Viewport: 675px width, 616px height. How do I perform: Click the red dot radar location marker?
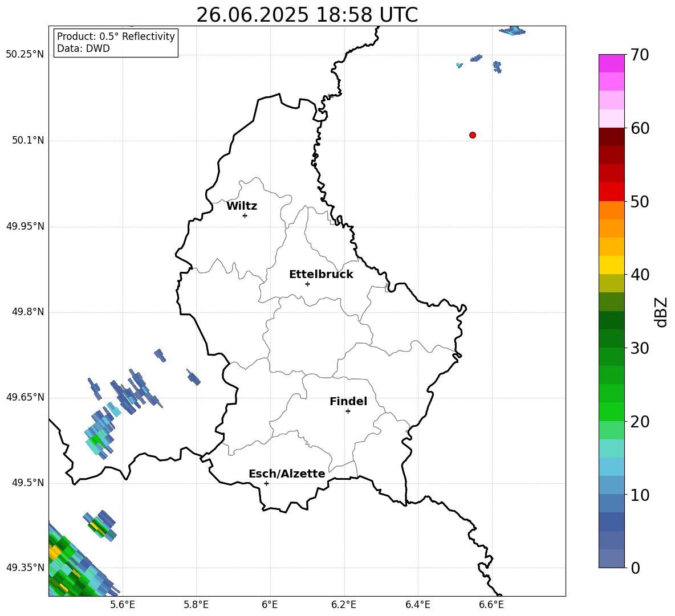pos(473,135)
